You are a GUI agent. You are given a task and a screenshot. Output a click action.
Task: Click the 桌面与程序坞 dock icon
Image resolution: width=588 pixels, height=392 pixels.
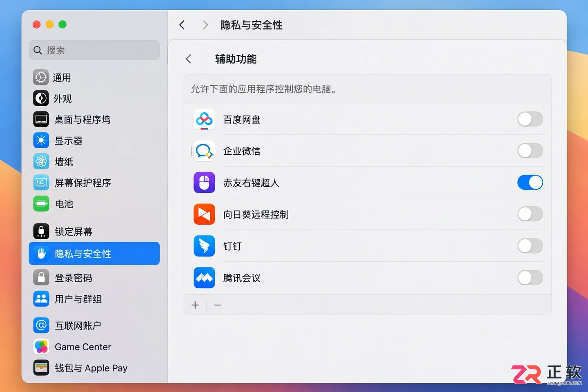click(41, 119)
